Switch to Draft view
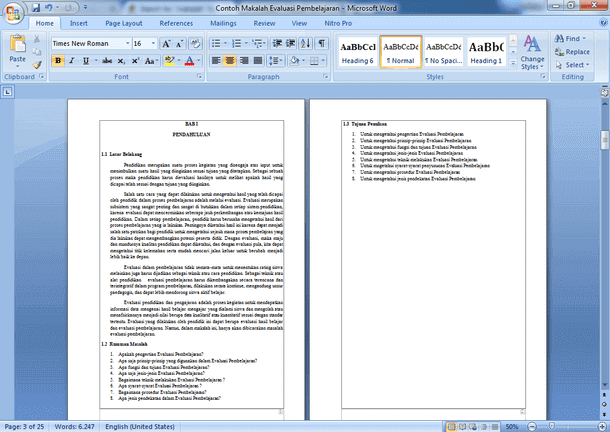This screenshot has width=610, height=432. [x=494, y=427]
